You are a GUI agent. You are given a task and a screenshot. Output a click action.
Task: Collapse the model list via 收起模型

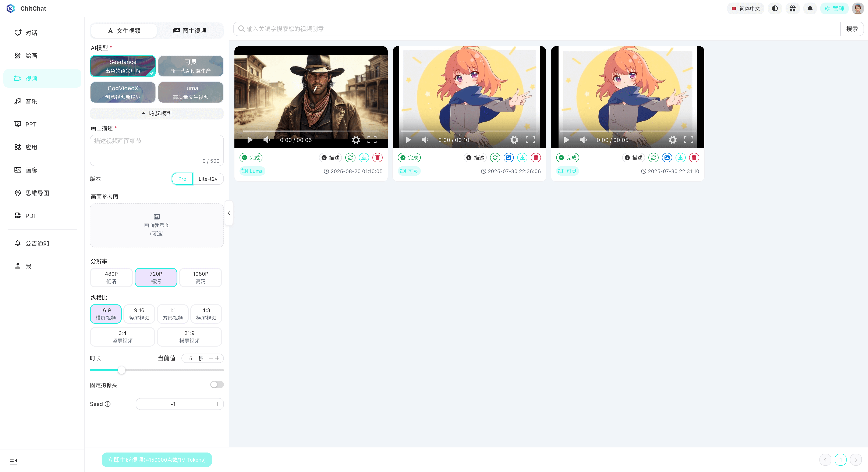[157, 114]
